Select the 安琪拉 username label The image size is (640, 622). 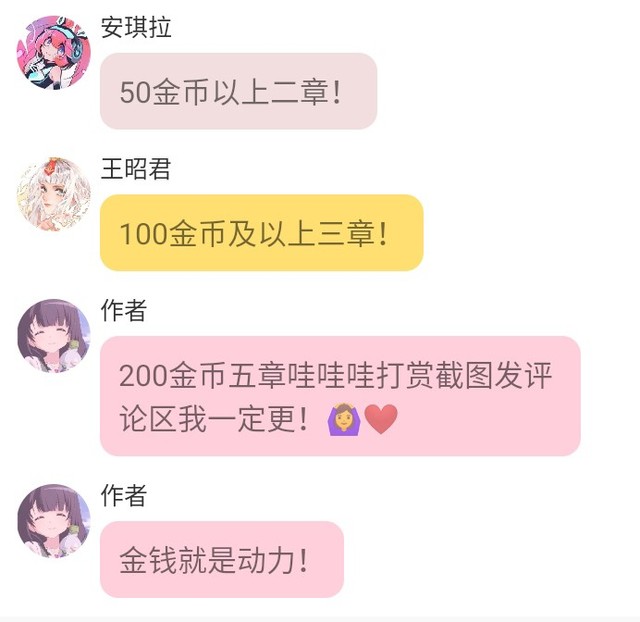pyautogui.click(x=136, y=27)
